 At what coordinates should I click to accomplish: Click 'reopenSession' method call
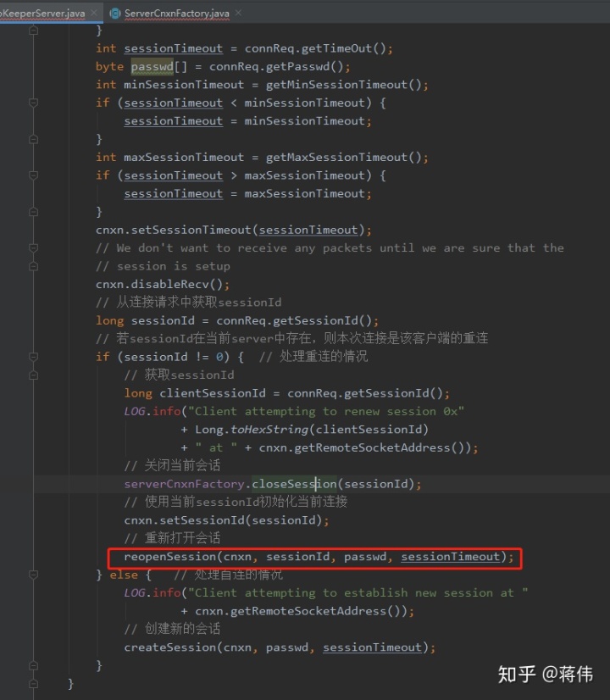click(x=170, y=557)
